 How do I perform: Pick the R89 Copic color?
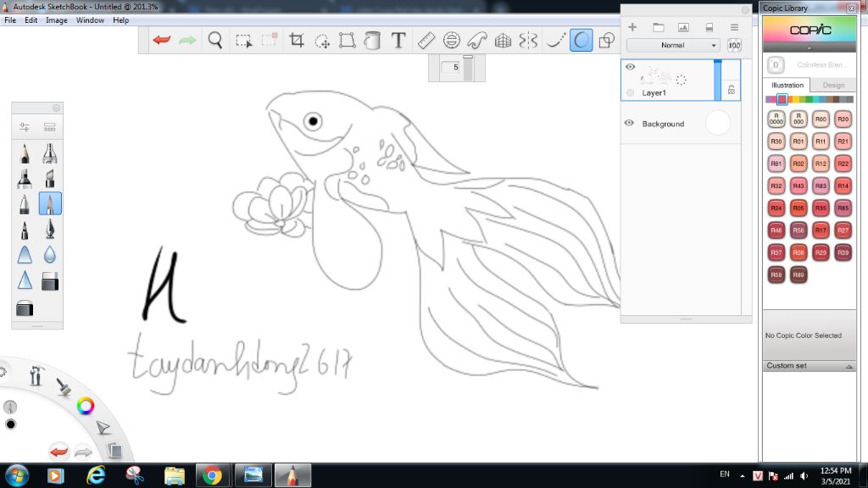pos(798,274)
